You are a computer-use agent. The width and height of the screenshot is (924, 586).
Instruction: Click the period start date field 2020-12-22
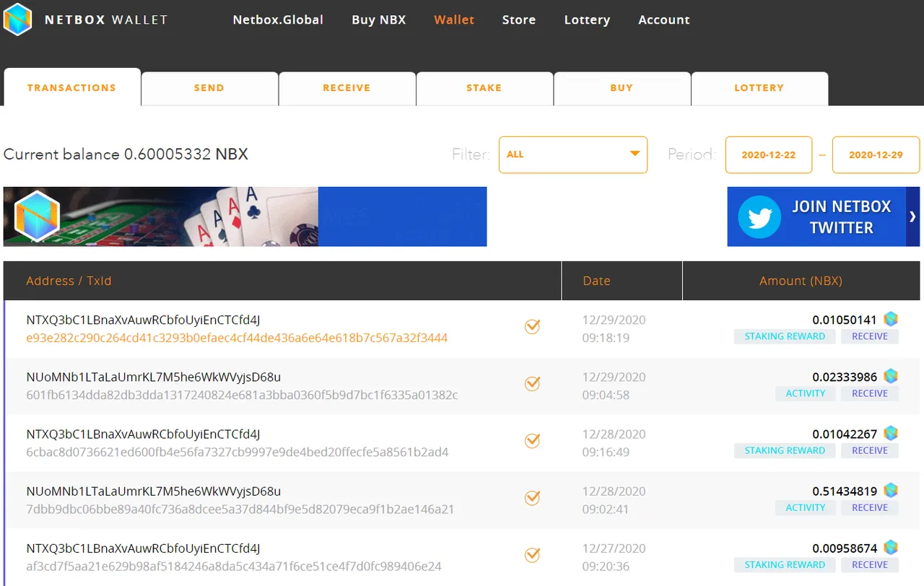click(769, 155)
